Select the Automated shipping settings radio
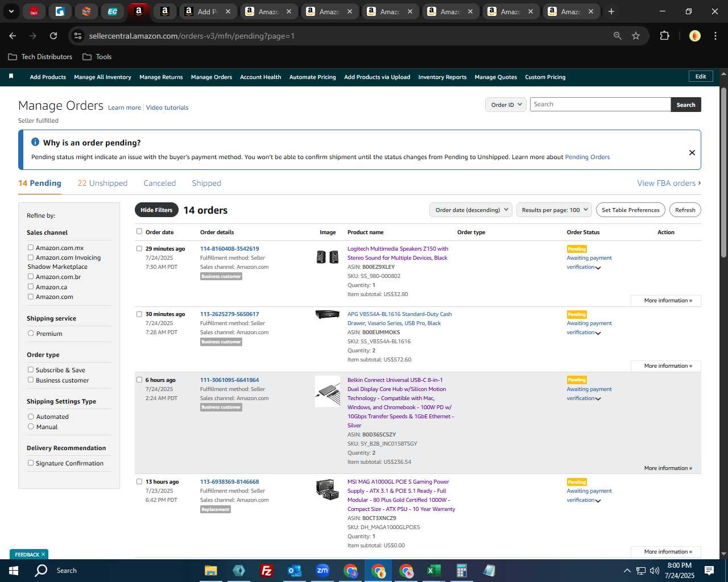728x582 pixels. pyautogui.click(x=31, y=416)
